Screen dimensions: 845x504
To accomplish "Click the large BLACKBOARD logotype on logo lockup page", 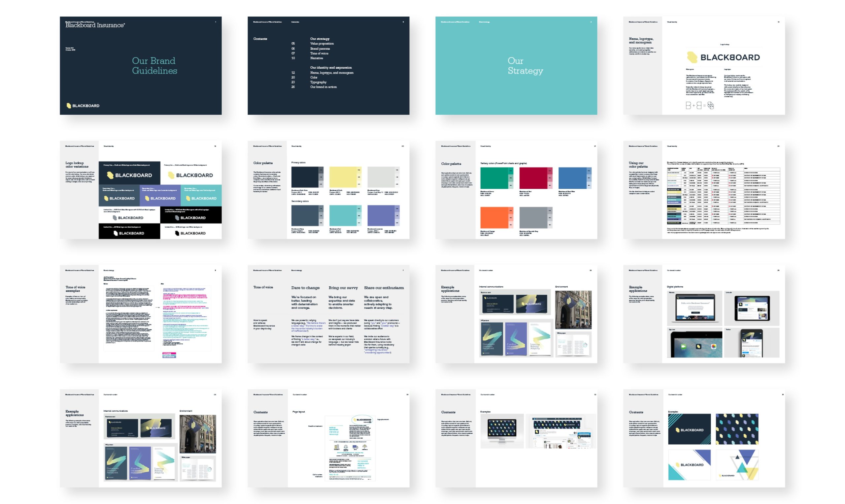I will (x=730, y=58).
